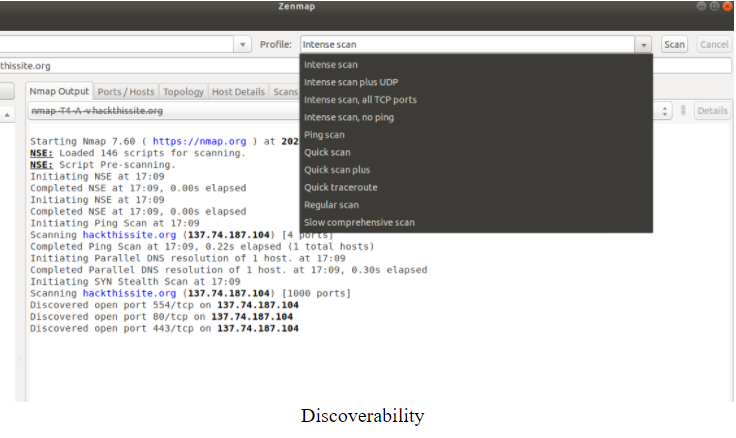This screenshot has width=736, height=438.
Task: Open the Details button for scan output
Action: (x=712, y=111)
